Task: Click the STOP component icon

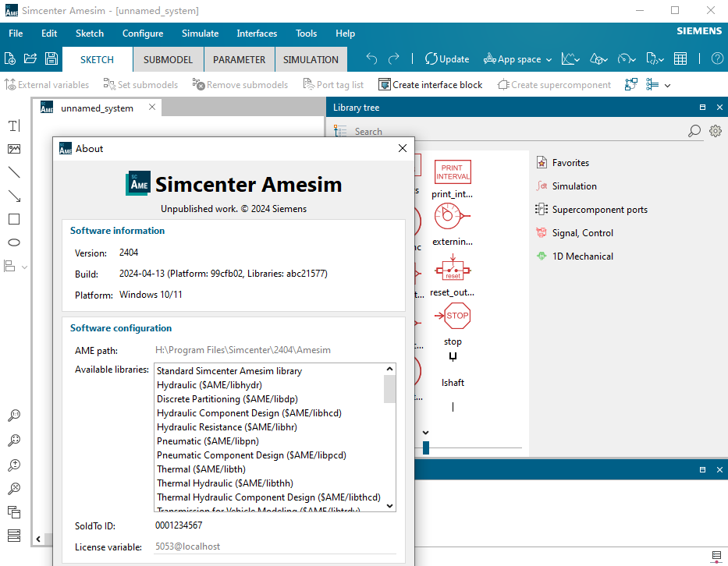Action: (x=457, y=316)
